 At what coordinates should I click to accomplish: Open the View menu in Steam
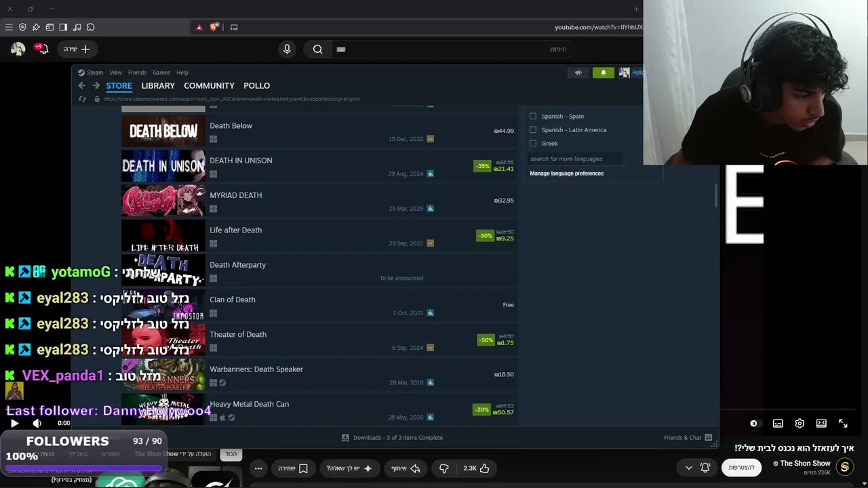click(x=116, y=73)
